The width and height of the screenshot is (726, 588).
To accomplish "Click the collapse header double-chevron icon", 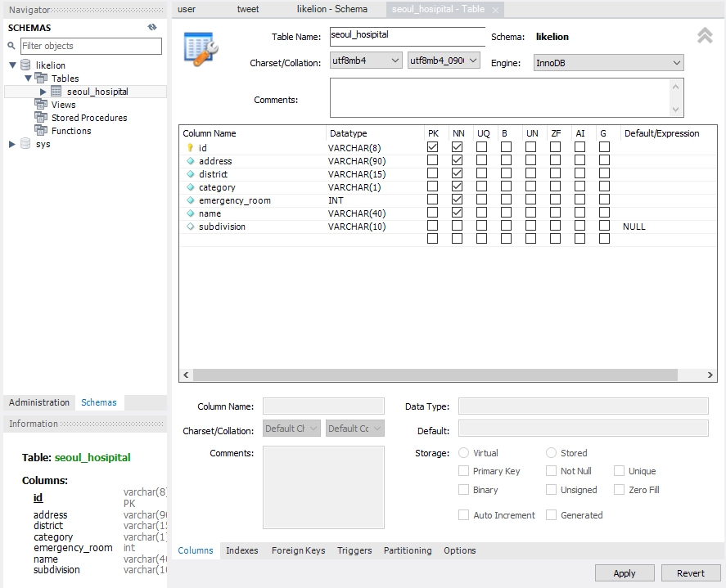I will tap(704, 36).
